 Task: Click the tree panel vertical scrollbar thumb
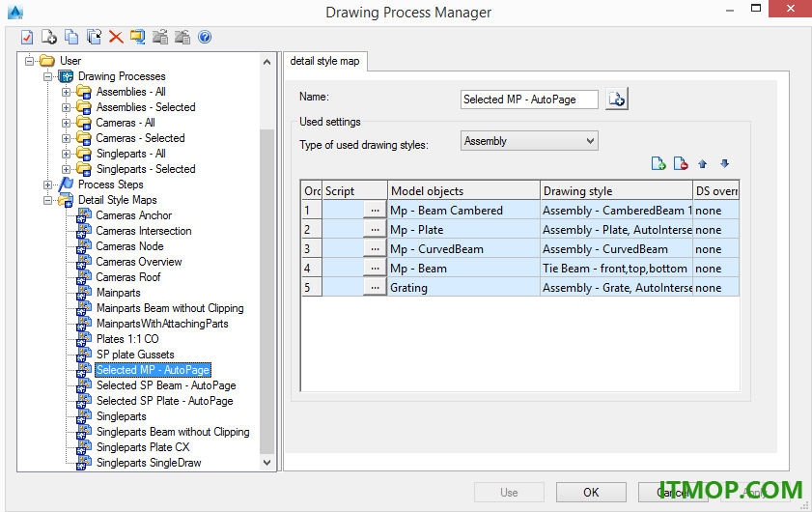pyautogui.click(x=267, y=290)
